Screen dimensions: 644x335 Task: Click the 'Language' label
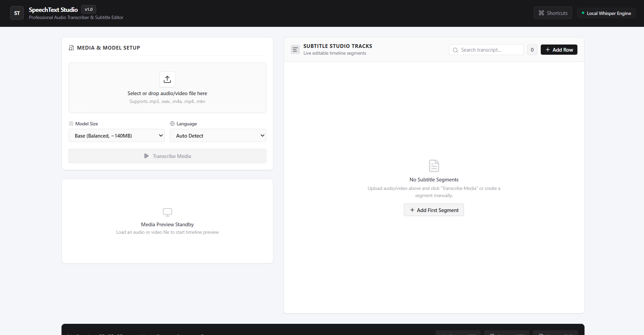click(x=187, y=124)
